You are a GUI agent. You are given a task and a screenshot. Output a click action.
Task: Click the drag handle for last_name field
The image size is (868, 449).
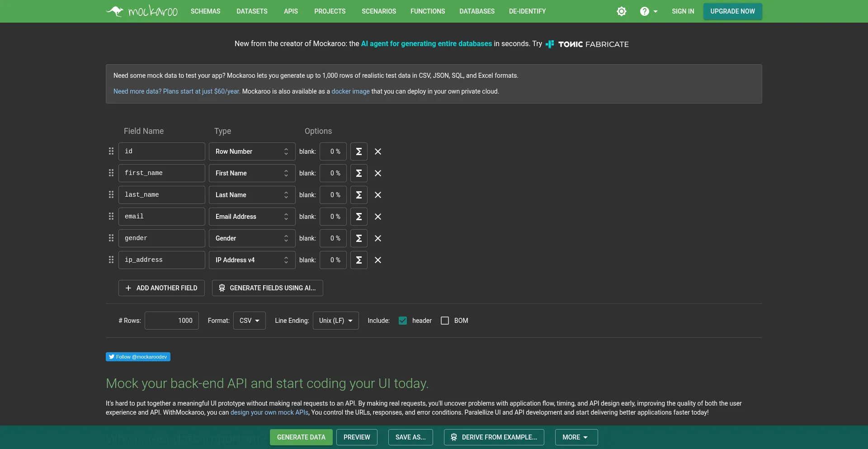[x=111, y=195]
